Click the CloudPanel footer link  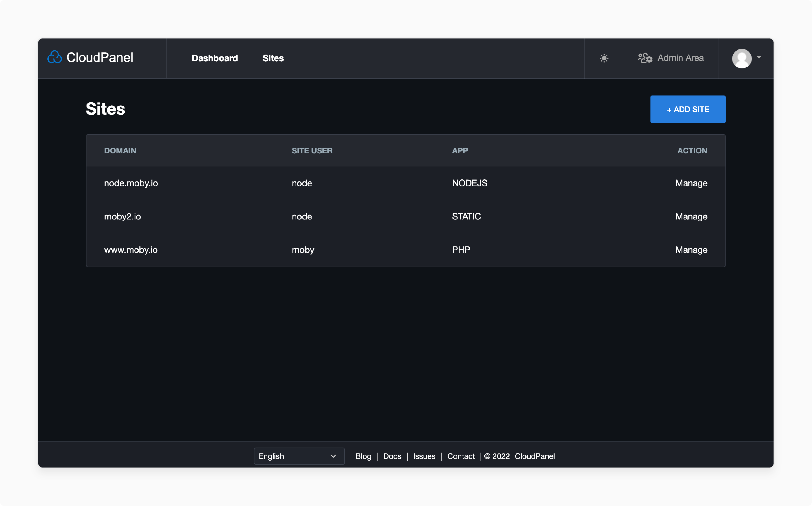coord(534,456)
